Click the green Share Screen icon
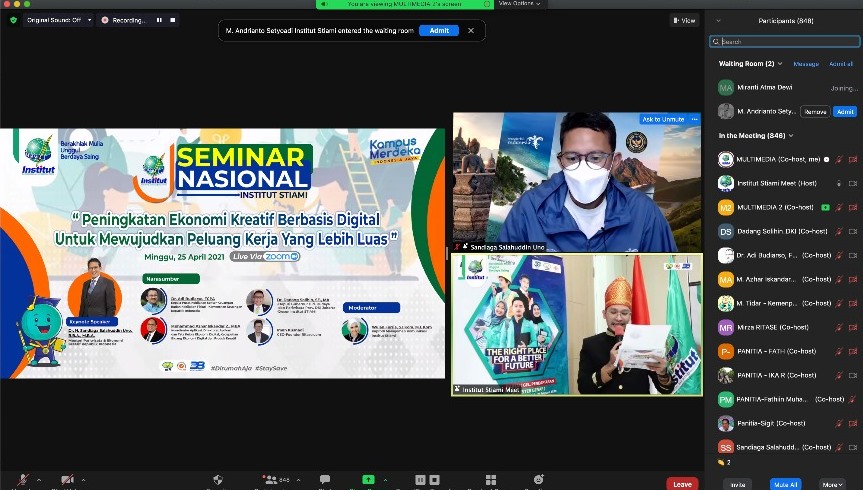Screen dimensions: 863x490 tap(368, 480)
